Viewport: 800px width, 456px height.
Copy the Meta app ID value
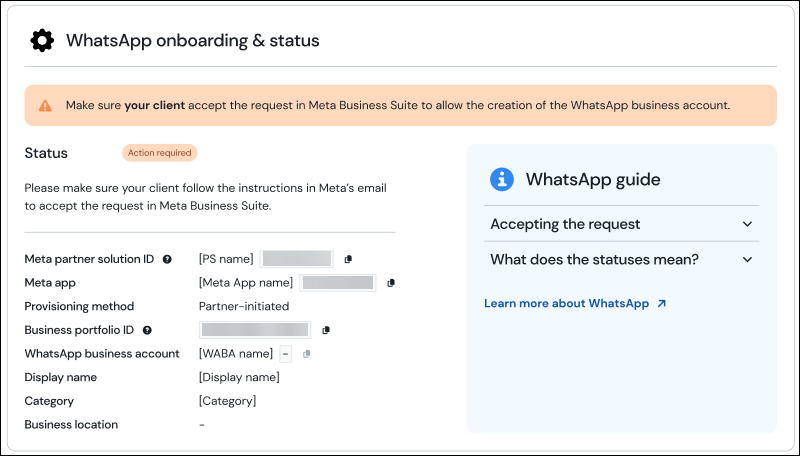(x=391, y=283)
